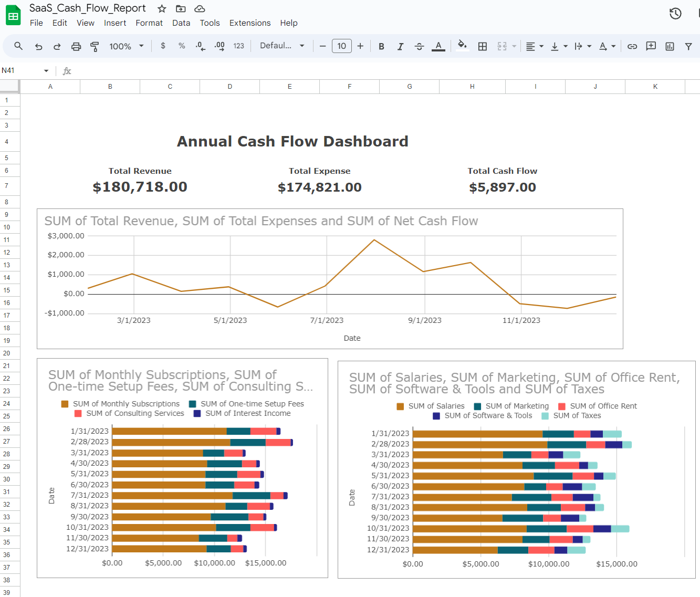Screen dimensions: 700x597
Task: Select the net cash flow line chart
Action: tap(330, 279)
